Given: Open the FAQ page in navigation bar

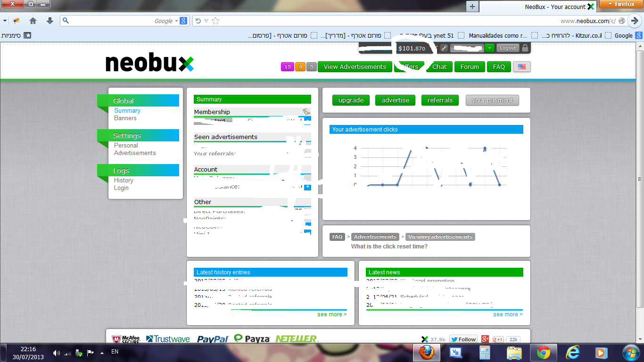Looking at the screenshot, I should click(x=499, y=67).
